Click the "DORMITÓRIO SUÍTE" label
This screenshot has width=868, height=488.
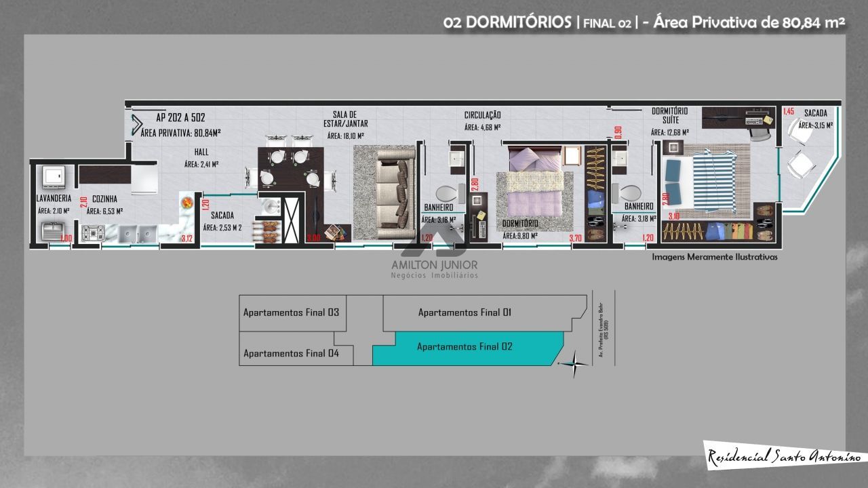[x=670, y=115]
